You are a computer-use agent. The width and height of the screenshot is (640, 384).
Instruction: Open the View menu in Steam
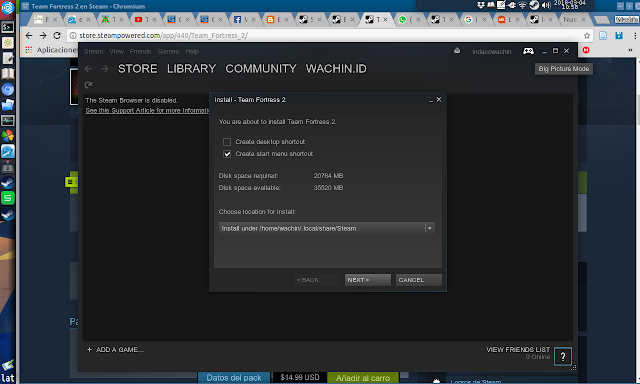click(x=116, y=51)
